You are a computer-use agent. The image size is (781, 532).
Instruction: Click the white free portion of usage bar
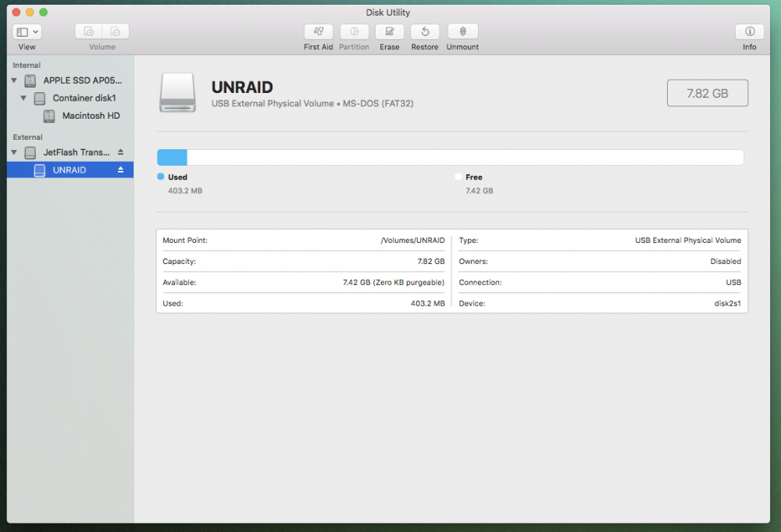tap(465, 157)
